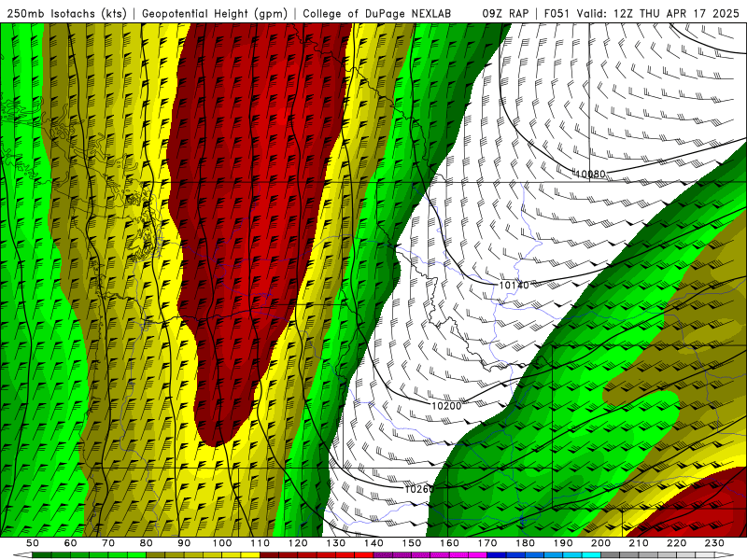Click the 230 value on the color scale
Viewport: 747px width, 560px height.
[x=715, y=543]
